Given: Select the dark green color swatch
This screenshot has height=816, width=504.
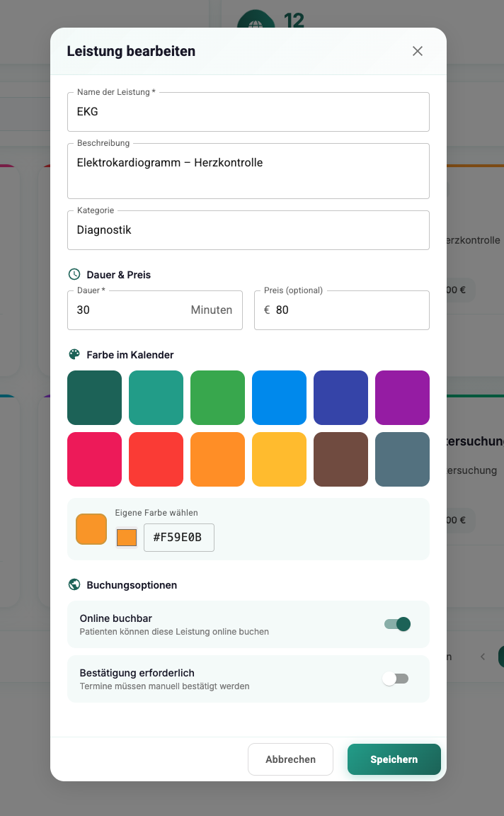Looking at the screenshot, I should 94,397.
